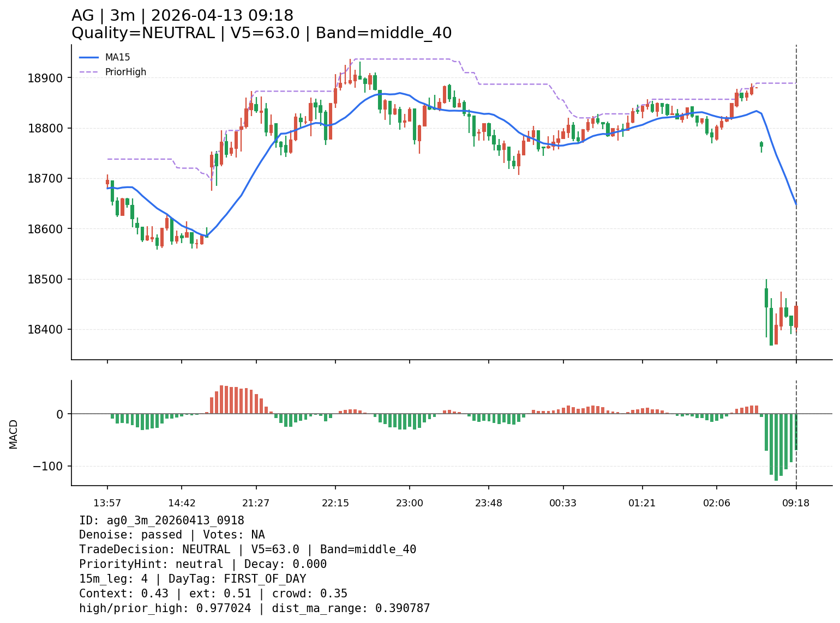Click the PriorHigh legend label
Image resolution: width=840 pixels, height=623 pixels.
click(x=125, y=72)
